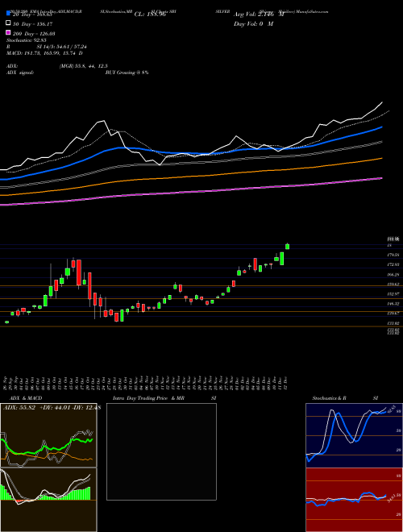Click the 'Stochastics: 92.83' readout

[27, 40]
